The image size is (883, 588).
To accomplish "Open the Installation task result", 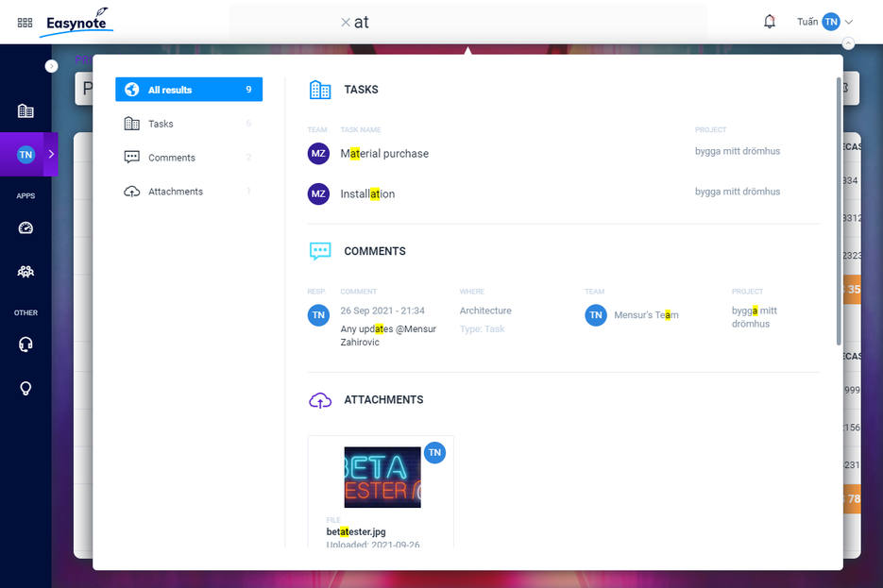I will [367, 194].
